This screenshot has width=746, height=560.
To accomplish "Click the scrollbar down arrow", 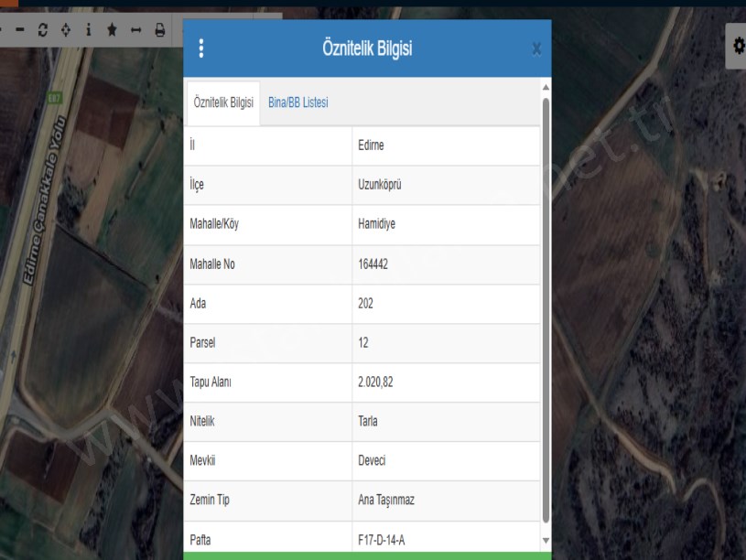I will click(546, 542).
